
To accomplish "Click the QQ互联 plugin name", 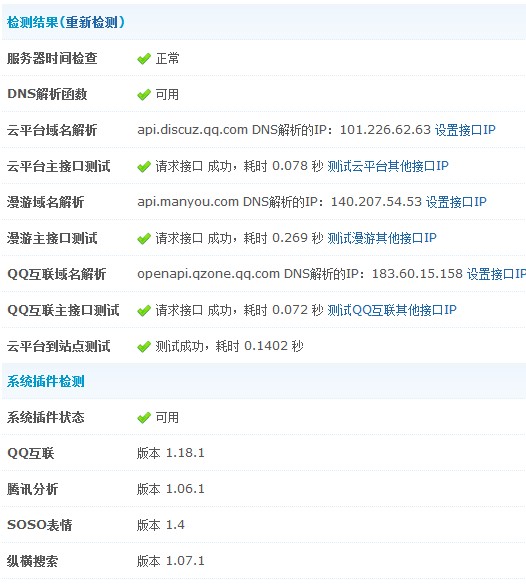I will pyautogui.click(x=31, y=453).
